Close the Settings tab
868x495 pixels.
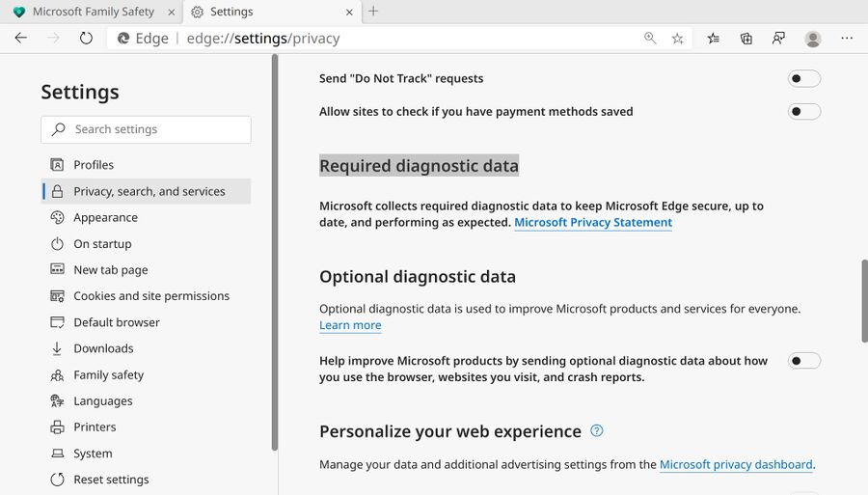(349, 12)
